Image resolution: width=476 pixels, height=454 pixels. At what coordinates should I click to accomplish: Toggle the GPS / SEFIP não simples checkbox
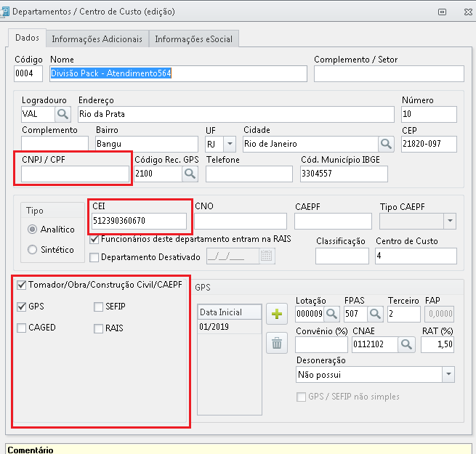point(301,397)
